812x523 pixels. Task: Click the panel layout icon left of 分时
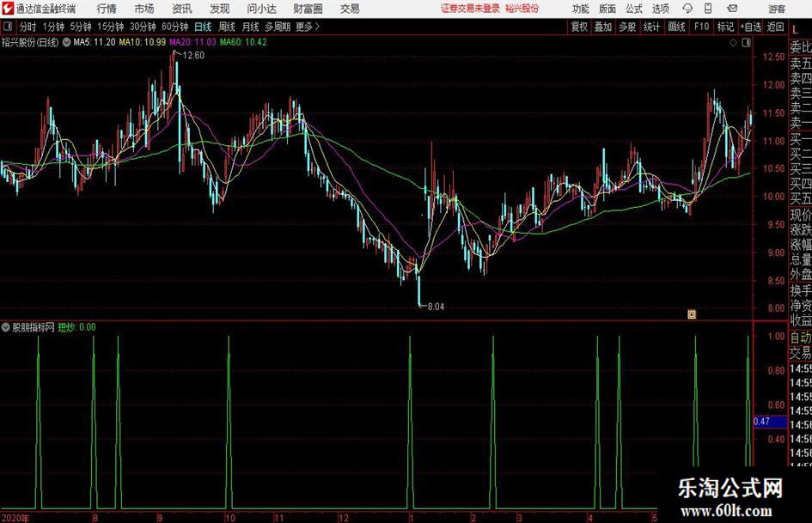pos(8,27)
